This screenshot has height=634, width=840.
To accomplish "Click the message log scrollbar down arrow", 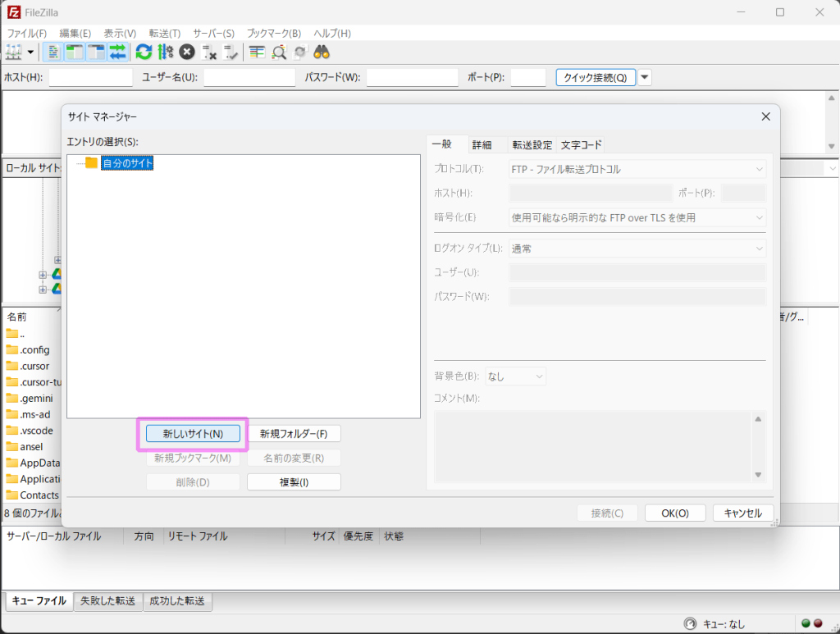I will 832,146.
